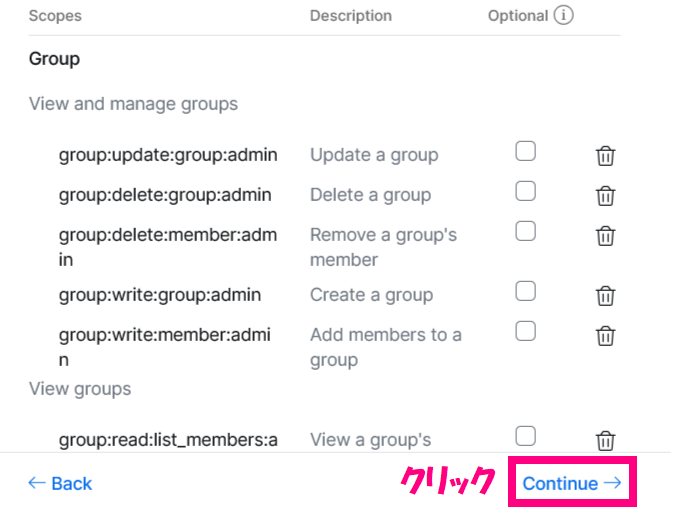Check optional box for View a group's members
The width and height of the screenshot is (677, 512).
[x=525, y=436]
